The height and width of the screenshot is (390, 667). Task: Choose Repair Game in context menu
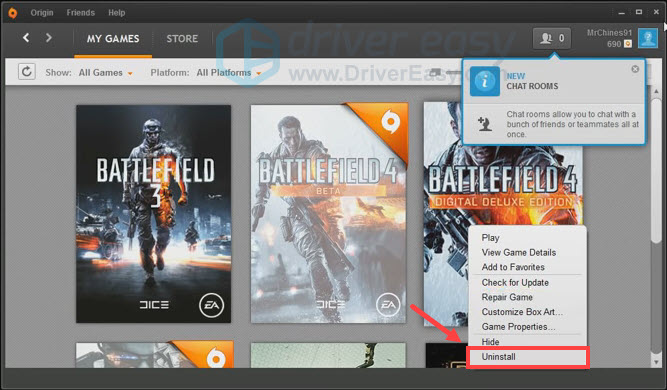507,297
